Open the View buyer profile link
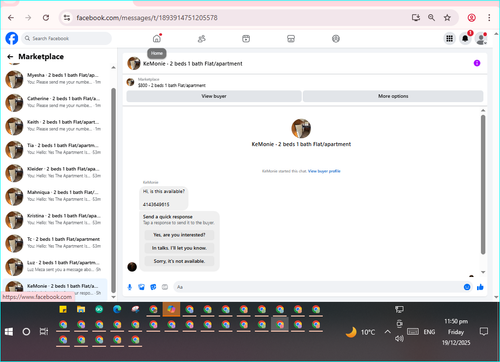This screenshot has width=500, height=362. [324, 171]
